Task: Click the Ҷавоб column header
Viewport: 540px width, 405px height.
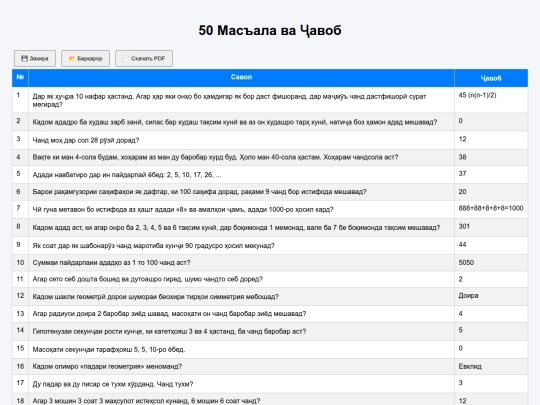Action: pos(491,78)
